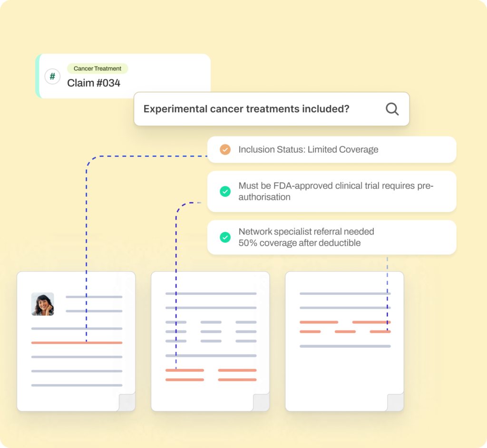Click the search magnifier icon
Screen dimensions: 487x448
392,109
